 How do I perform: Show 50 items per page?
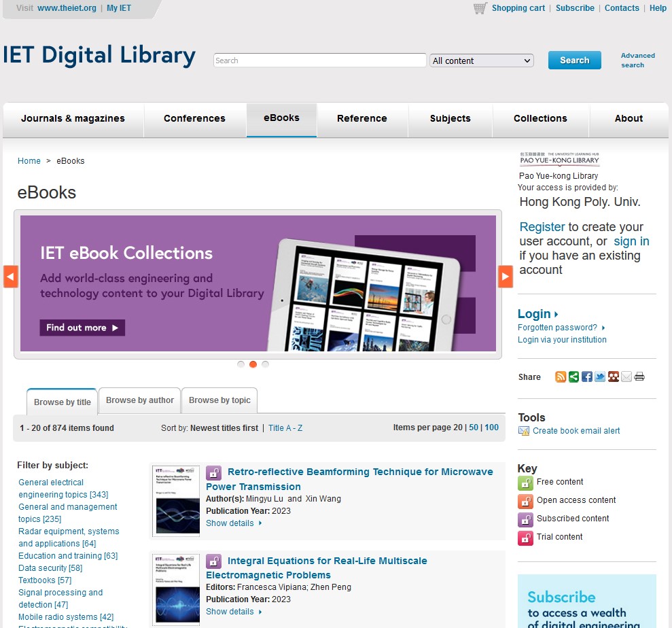click(474, 428)
